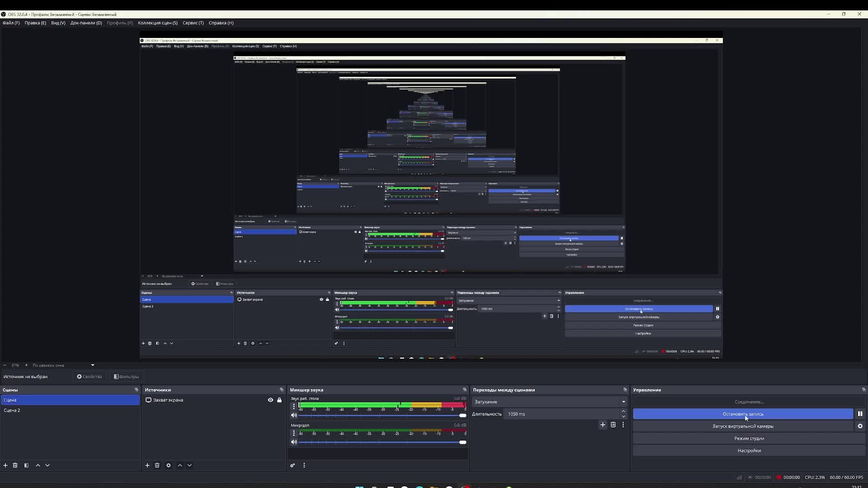Image resolution: width=868 pixels, height=488 pixels.
Task: Open source properties gear in Источники toolbar
Action: pos(169,465)
